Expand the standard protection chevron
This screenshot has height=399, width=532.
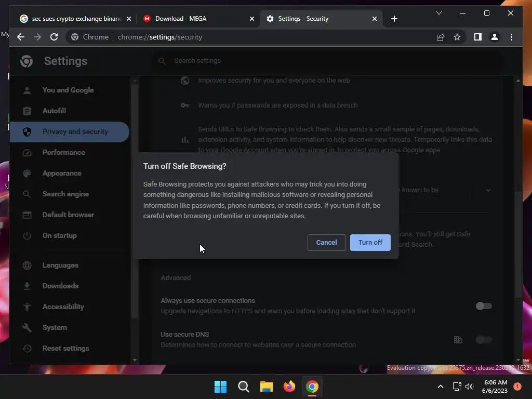[488, 190]
